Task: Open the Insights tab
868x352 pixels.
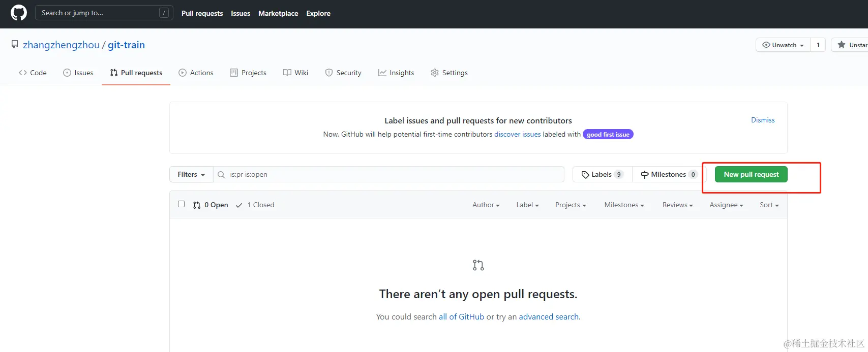Action: (396, 73)
